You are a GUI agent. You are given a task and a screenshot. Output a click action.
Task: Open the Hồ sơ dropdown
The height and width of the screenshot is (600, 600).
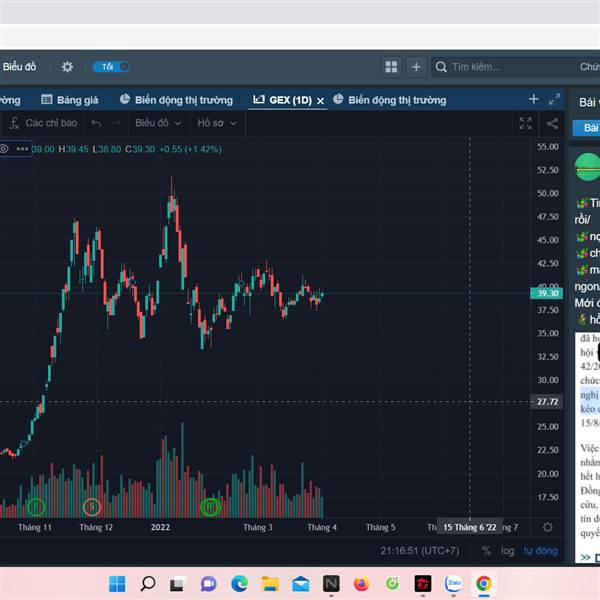pyautogui.click(x=217, y=123)
